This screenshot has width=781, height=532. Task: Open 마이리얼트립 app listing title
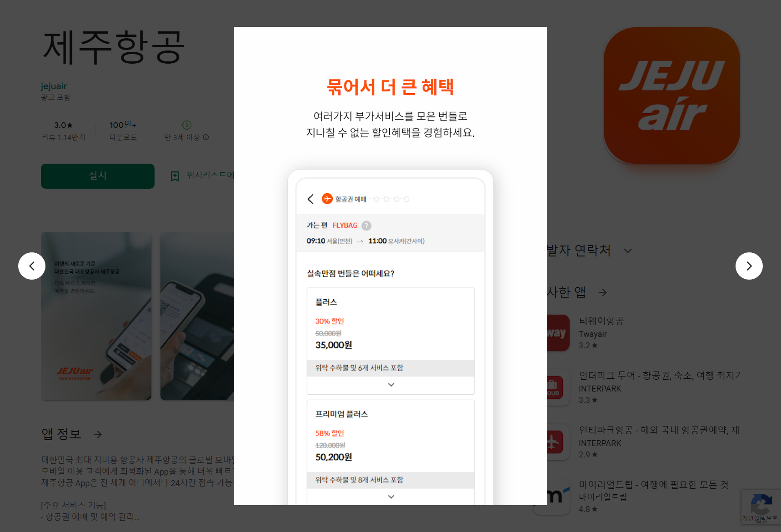click(x=654, y=485)
